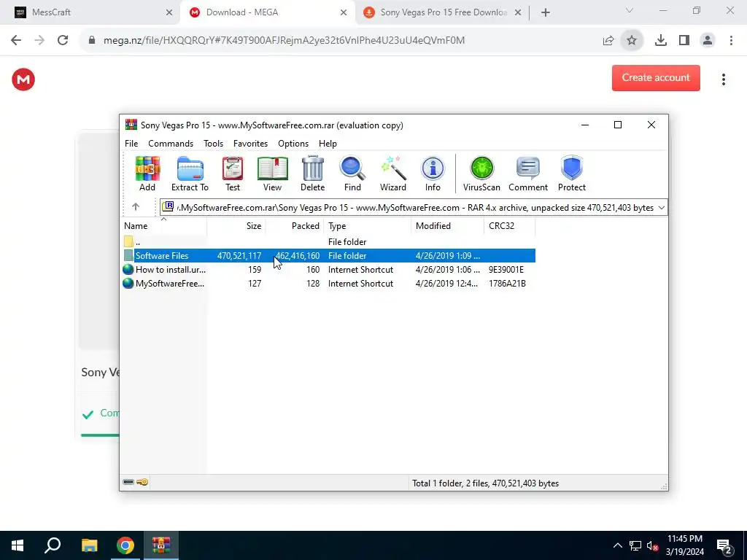Sort by Modified column header

click(x=447, y=226)
